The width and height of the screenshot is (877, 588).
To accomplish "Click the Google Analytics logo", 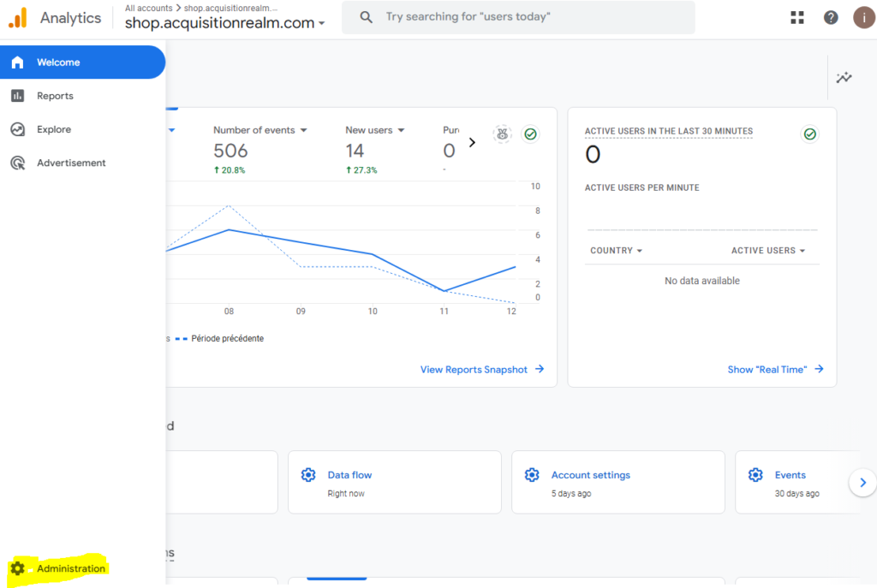I will (x=17, y=18).
